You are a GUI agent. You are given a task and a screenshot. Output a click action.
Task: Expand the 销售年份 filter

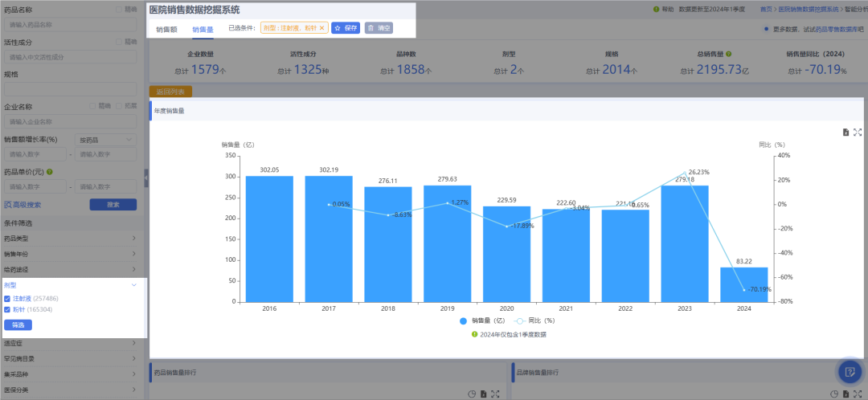(x=70, y=254)
